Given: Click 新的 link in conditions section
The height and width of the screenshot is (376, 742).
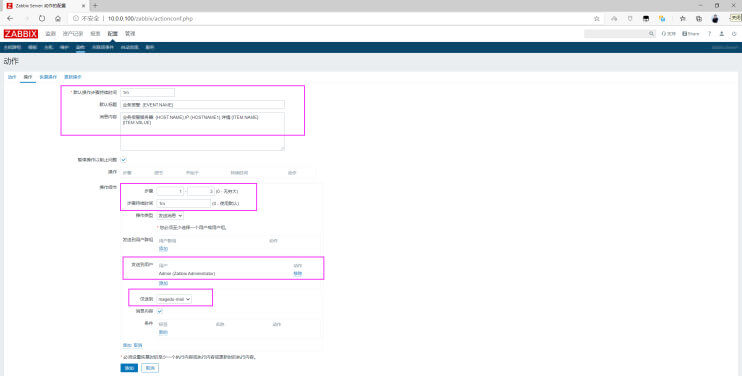Looking at the screenshot, I should pyautogui.click(x=163, y=332).
